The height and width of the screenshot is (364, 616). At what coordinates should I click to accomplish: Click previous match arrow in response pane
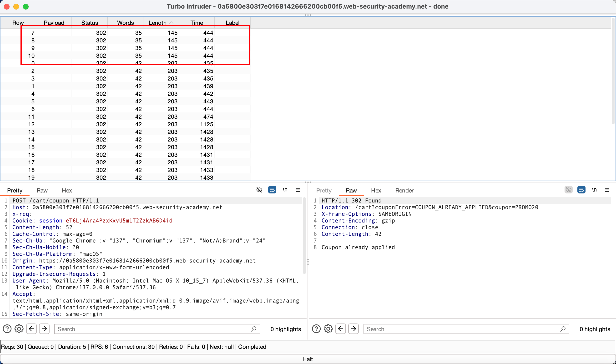coord(341,329)
